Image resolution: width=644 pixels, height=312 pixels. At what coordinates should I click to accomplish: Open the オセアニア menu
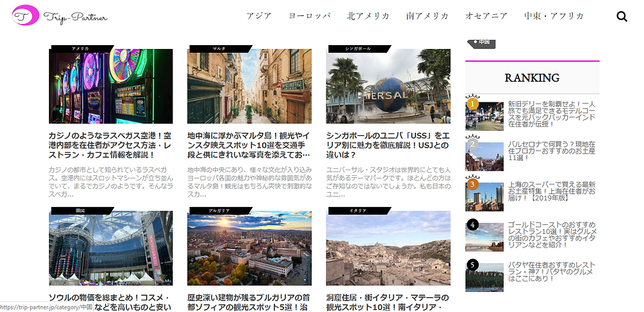(x=486, y=16)
